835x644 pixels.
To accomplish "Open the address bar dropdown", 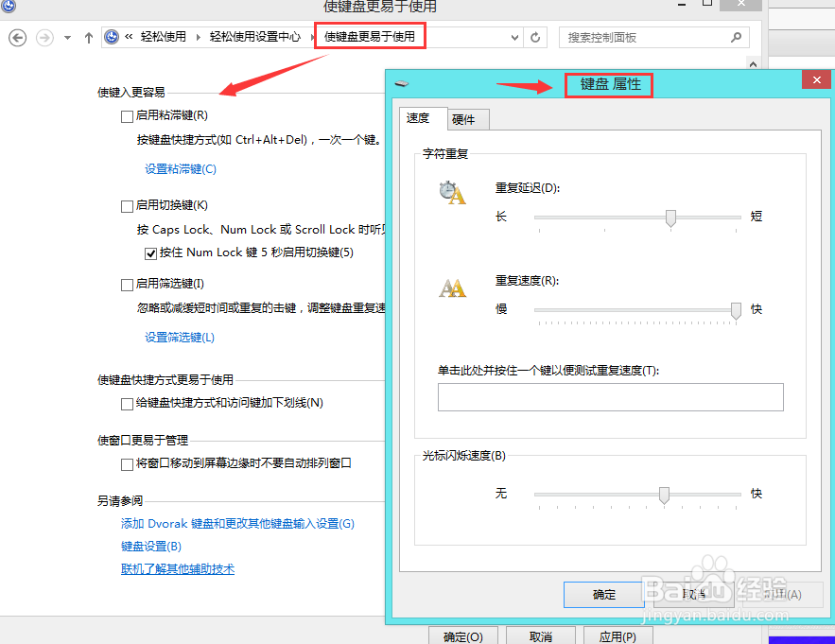I will pos(514,37).
